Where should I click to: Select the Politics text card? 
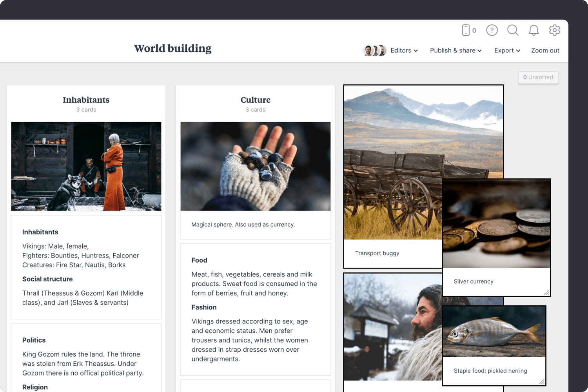(x=86, y=357)
